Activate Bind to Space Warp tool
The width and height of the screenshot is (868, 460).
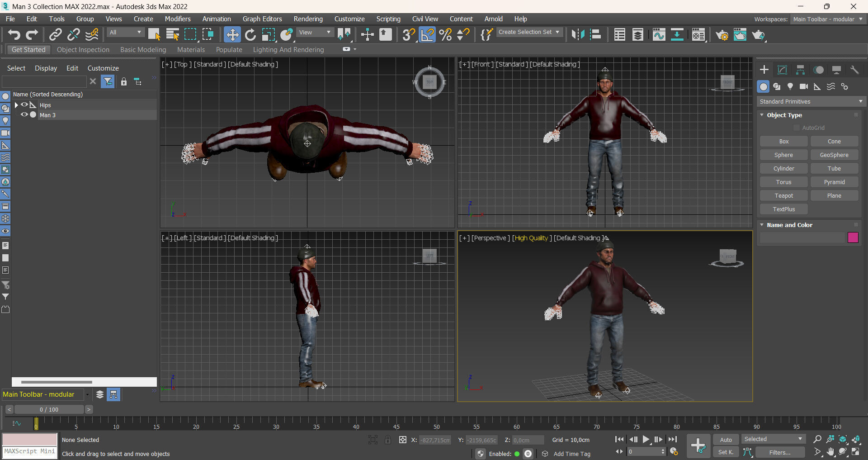(92, 35)
